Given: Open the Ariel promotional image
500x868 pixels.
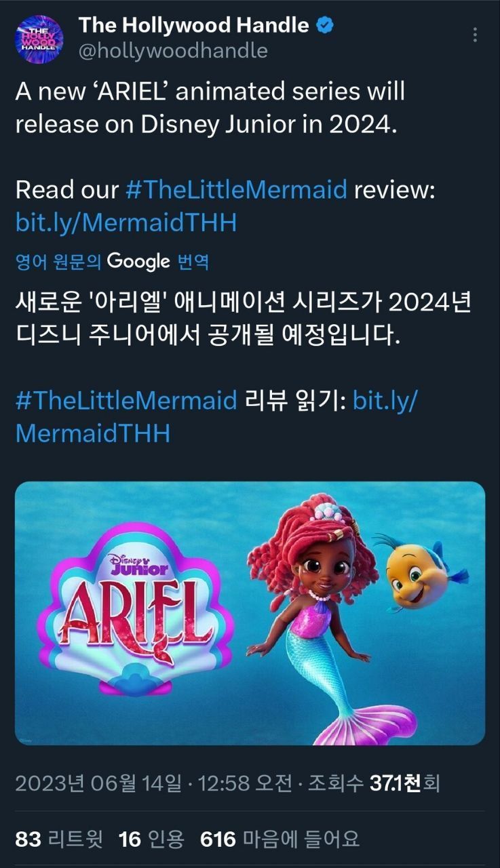Looking at the screenshot, I should point(250,613).
